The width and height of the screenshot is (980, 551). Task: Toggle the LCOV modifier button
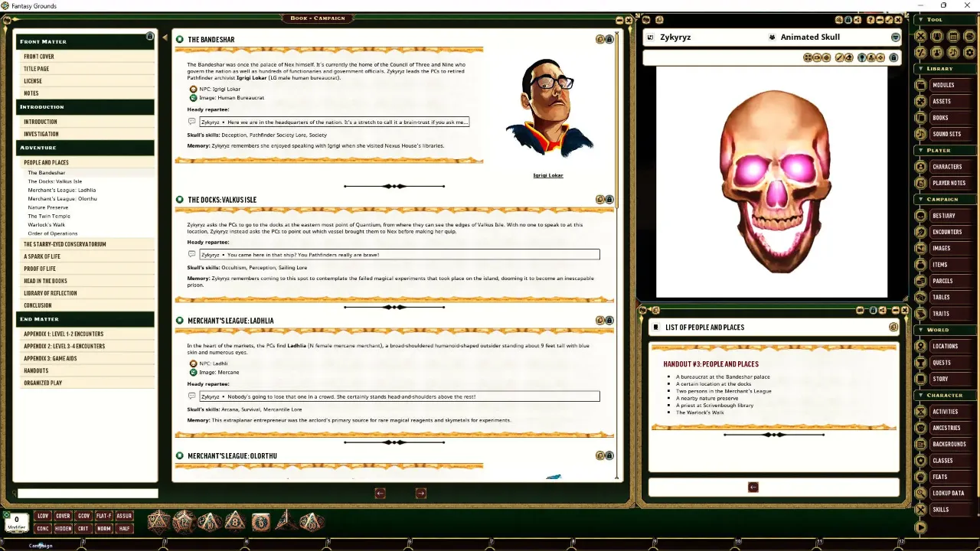click(x=43, y=516)
